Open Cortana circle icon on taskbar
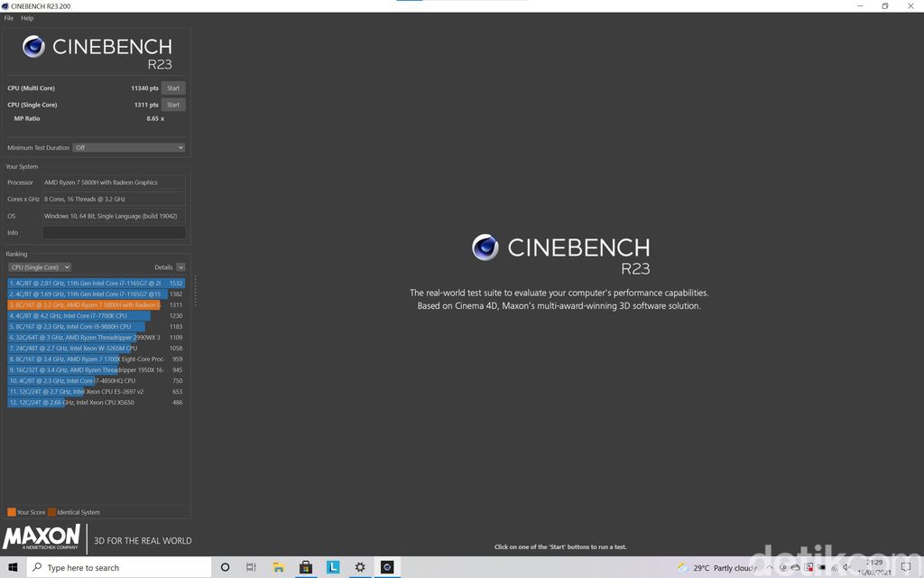This screenshot has height=578, width=924. click(x=225, y=567)
